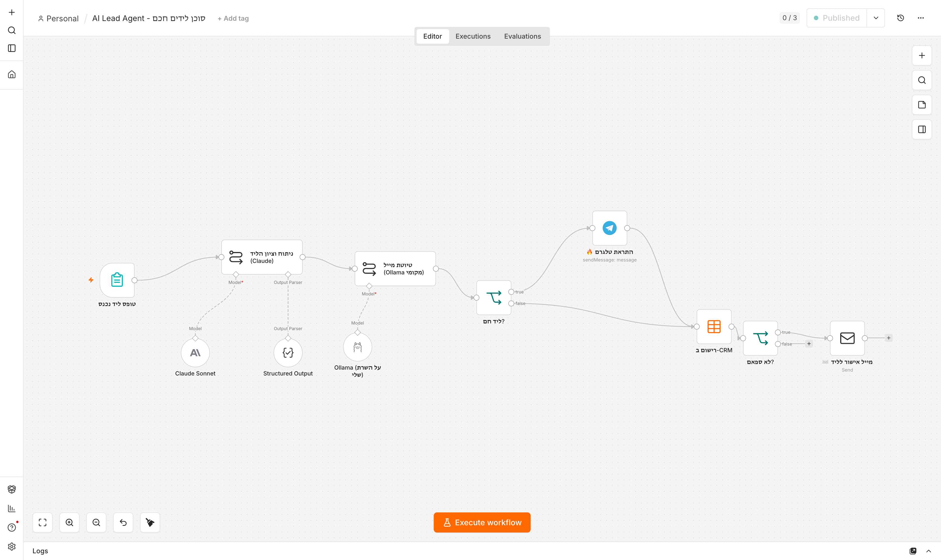
Task: Click the Published status button
Action: pyautogui.click(x=837, y=18)
